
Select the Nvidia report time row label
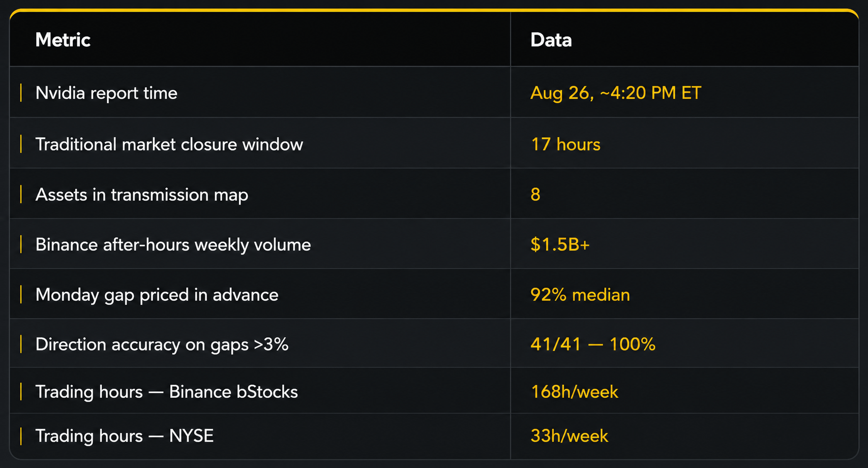(106, 93)
